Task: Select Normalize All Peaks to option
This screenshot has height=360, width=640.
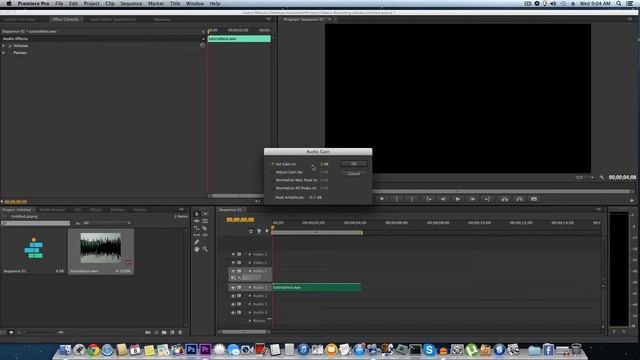Action: pyautogui.click(x=272, y=188)
